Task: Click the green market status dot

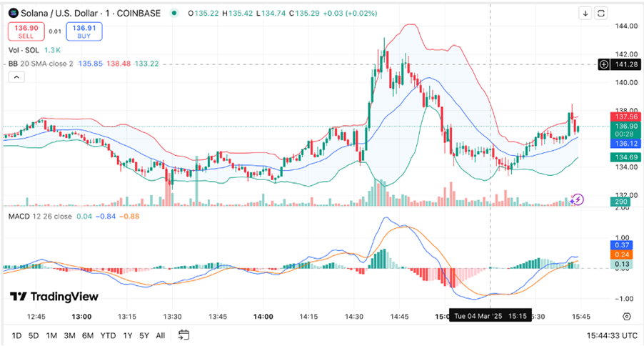Action: pyautogui.click(x=173, y=13)
